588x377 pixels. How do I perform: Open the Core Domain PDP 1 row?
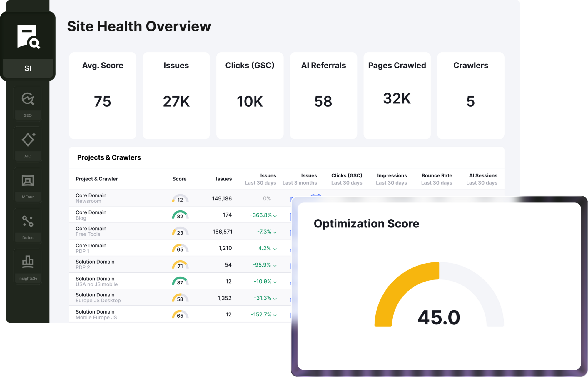180,248
